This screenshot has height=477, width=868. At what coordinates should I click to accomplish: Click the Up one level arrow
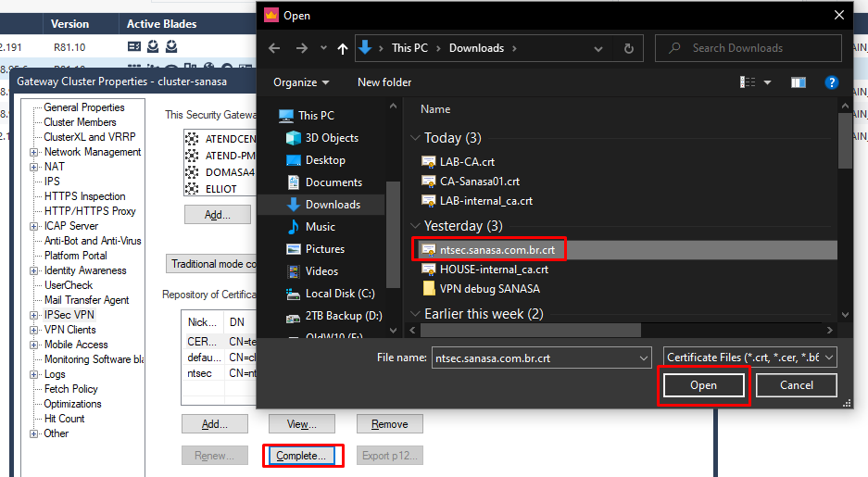[x=343, y=48]
